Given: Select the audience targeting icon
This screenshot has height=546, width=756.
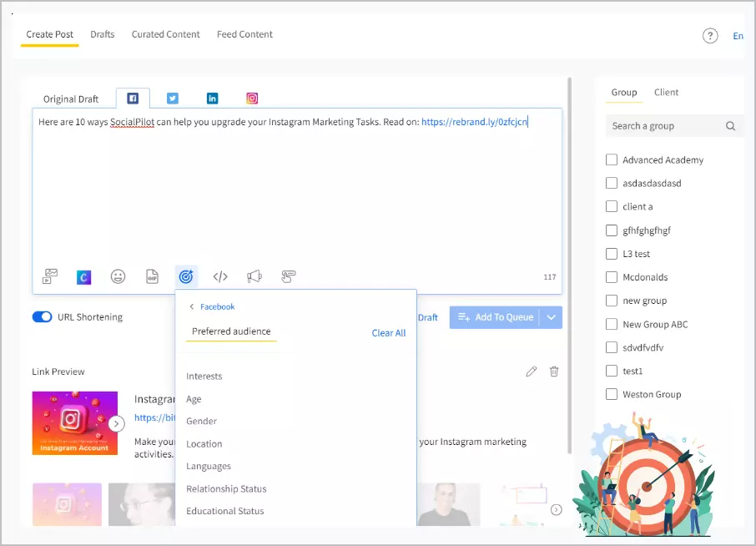Looking at the screenshot, I should click(186, 276).
